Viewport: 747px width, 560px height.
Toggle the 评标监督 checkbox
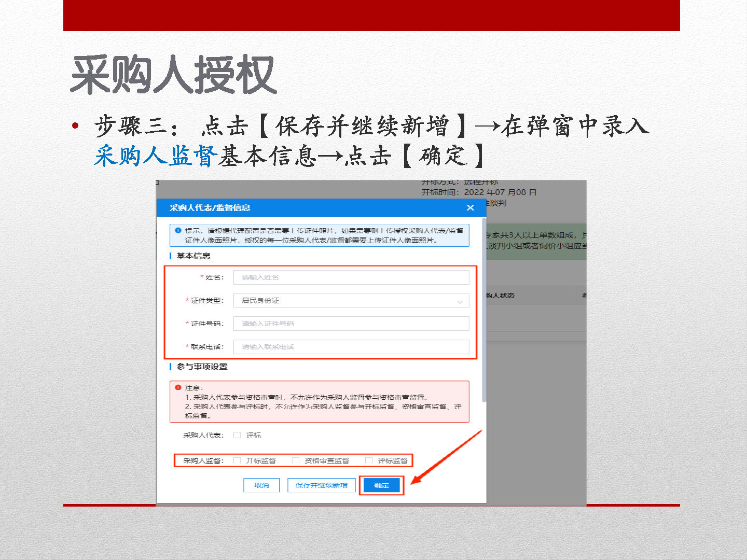click(369, 460)
